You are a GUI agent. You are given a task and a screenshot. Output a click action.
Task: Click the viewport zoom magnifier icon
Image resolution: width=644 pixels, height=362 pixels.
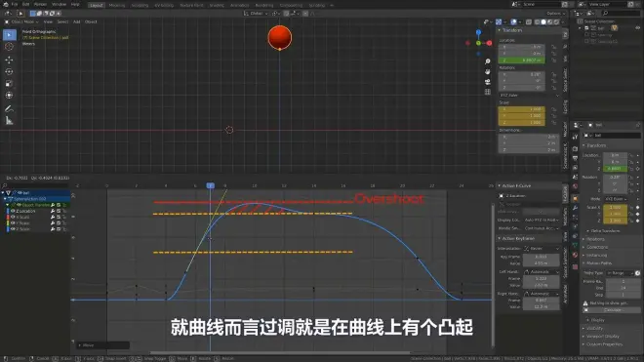click(488, 61)
